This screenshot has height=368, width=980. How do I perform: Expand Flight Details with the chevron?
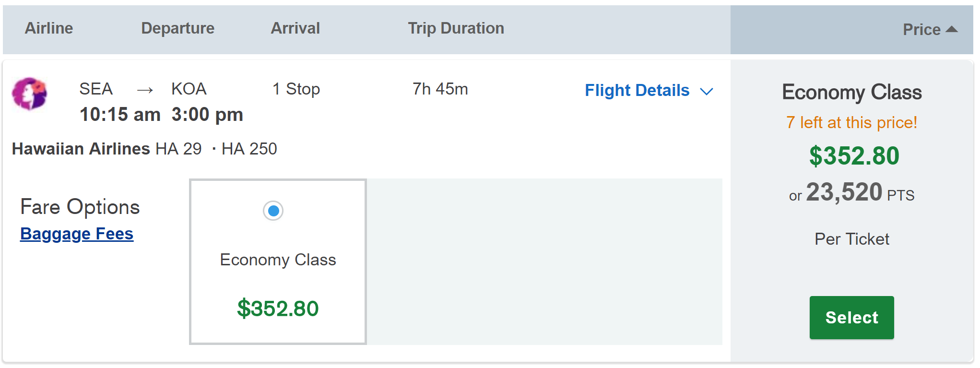pos(707,91)
